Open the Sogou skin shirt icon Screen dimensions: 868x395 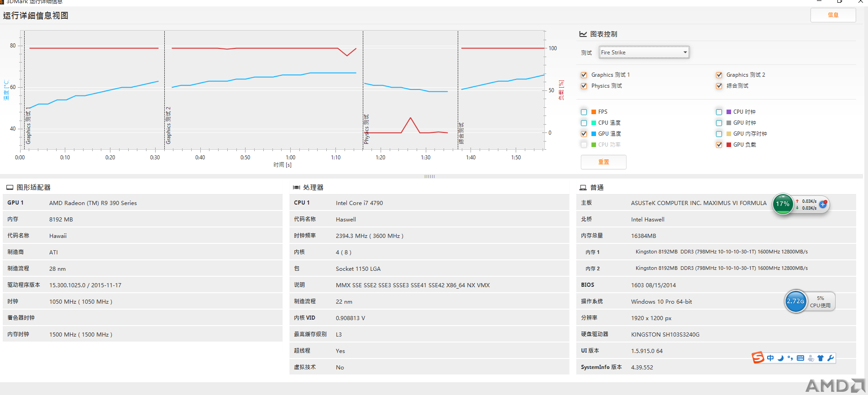(821, 358)
